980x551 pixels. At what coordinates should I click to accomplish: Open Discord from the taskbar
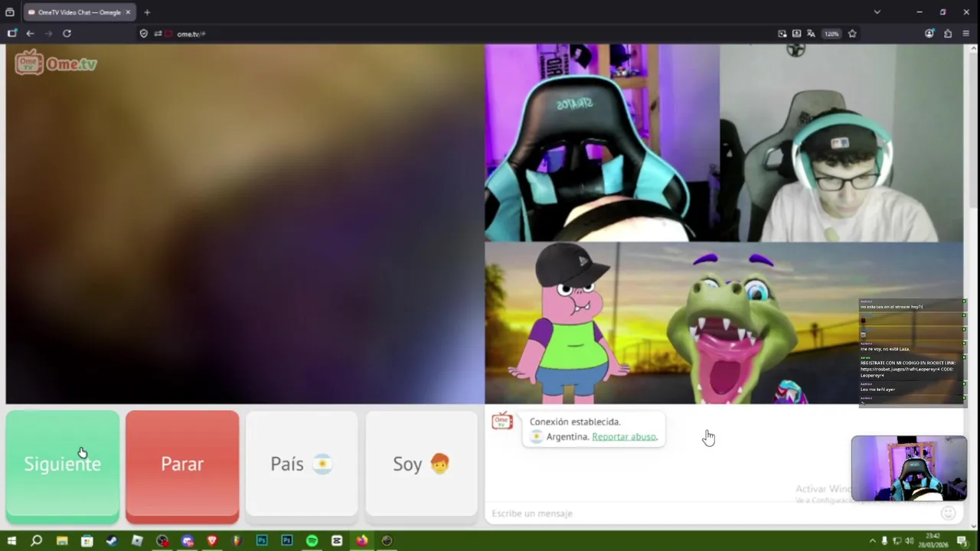[x=188, y=541]
